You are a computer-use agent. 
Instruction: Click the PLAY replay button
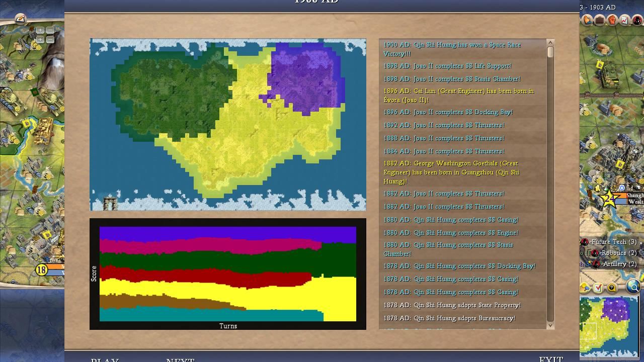pyautogui.click(x=105, y=360)
